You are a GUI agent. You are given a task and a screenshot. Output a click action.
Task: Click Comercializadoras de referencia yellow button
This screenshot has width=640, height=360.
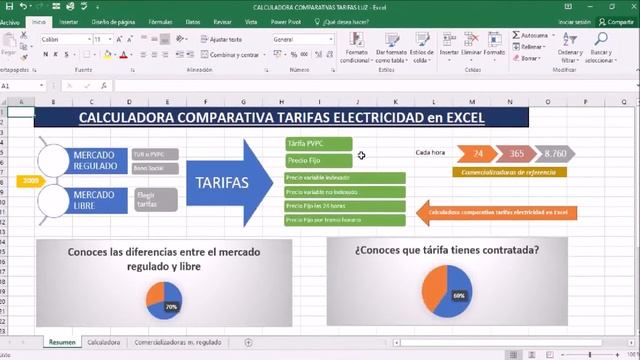(509, 172)
